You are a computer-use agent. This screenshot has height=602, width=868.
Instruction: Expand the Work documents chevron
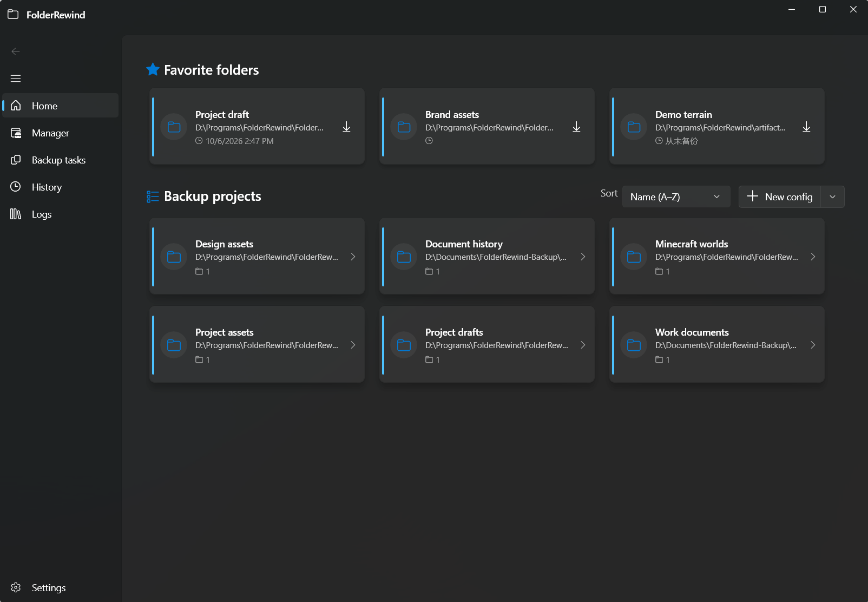pyautogui.click(x=813, y=345)
